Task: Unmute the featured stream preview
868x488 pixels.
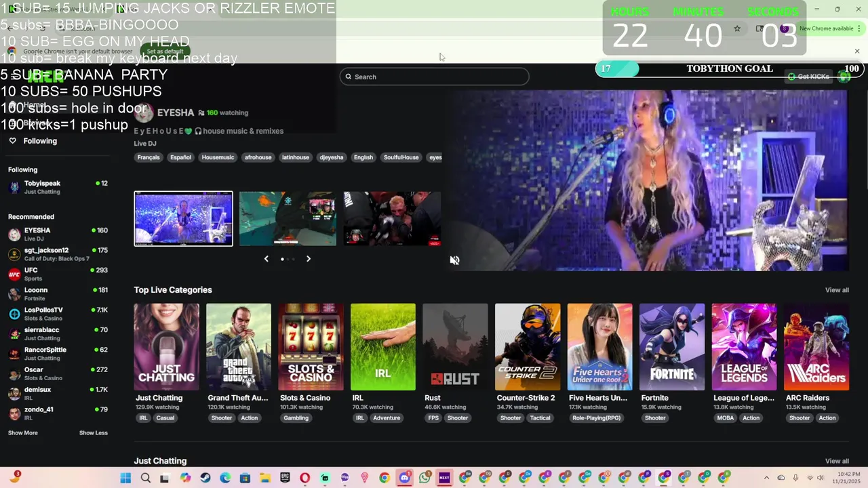Action: (x=454, y=260)
